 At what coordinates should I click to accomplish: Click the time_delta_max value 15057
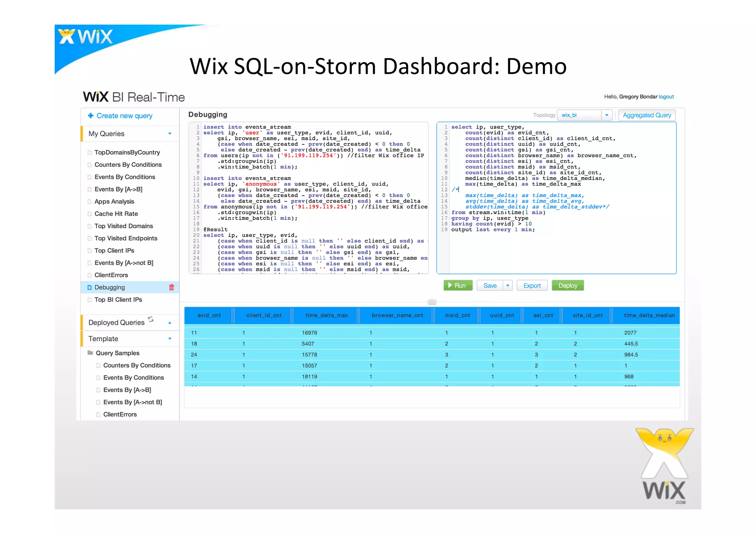tap(309, 366)
